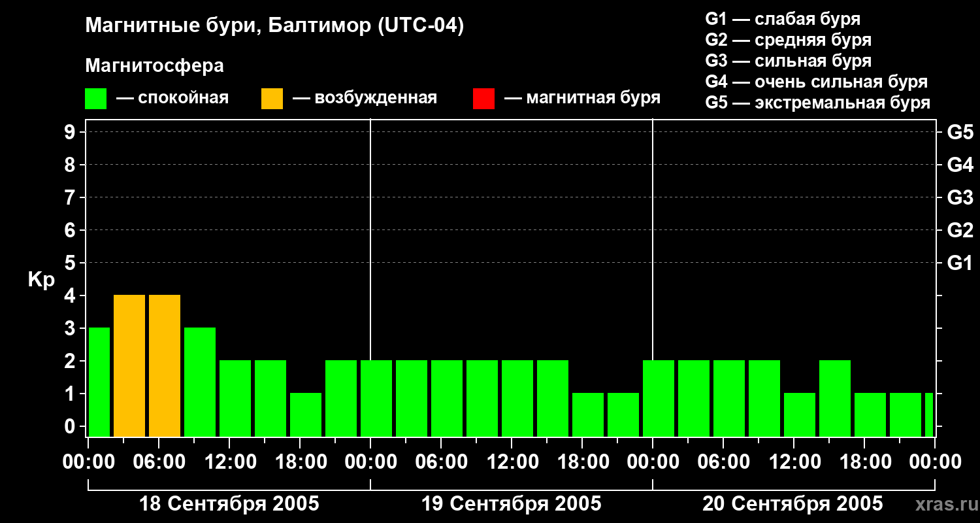
Task: Click the '06:00' tick label under 19 Сентября
Action: point(442,462)
